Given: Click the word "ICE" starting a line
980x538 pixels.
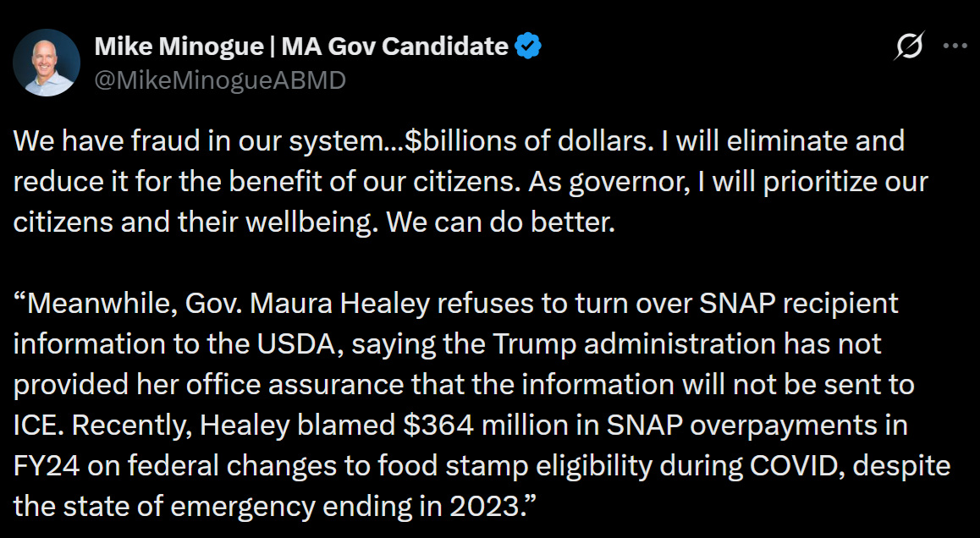Looking at the screenshot, I should (37, 425).
